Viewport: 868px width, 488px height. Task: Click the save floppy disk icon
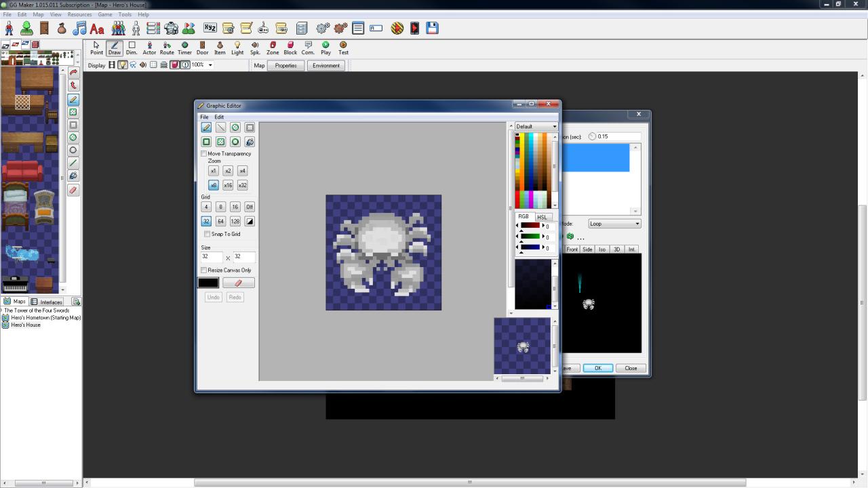[x=432, y=28]
